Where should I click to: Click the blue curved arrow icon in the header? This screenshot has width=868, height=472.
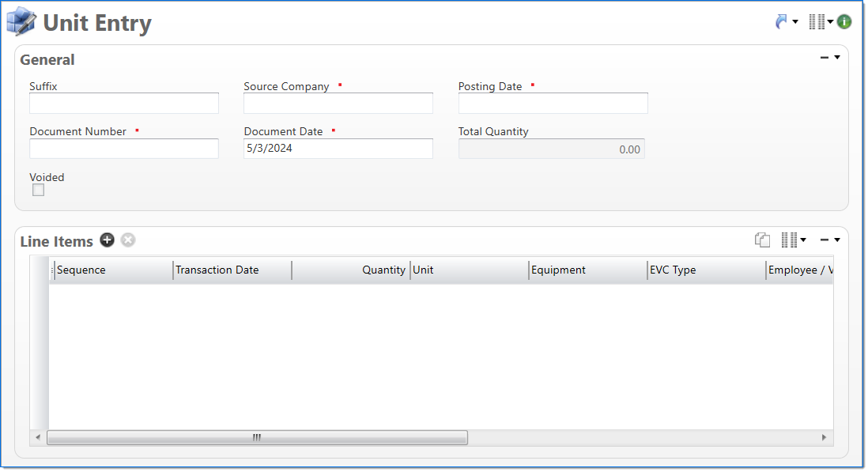(x=782, y=22)
